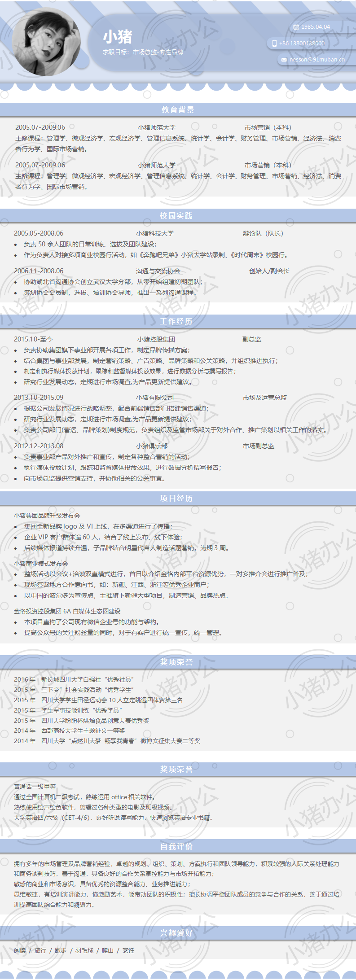Click the calendar icon beside 1985.04.04
356x980 pixels.
(x=296, y=27)
